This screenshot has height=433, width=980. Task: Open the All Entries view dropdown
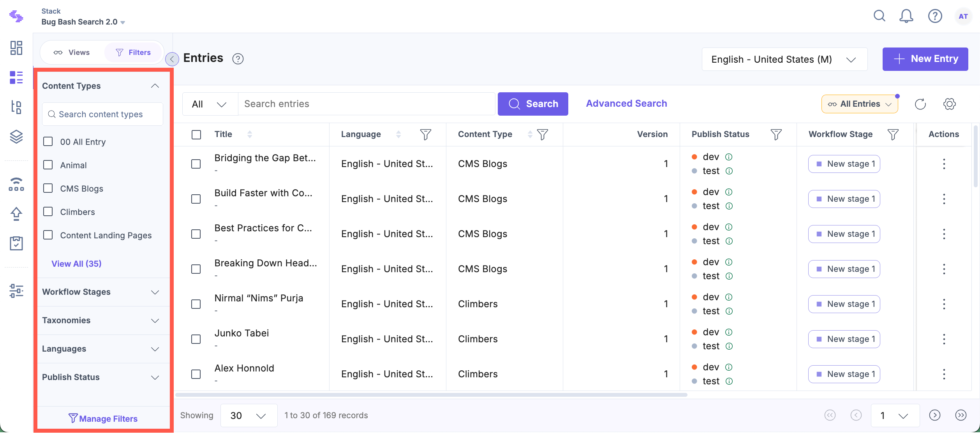860,104
